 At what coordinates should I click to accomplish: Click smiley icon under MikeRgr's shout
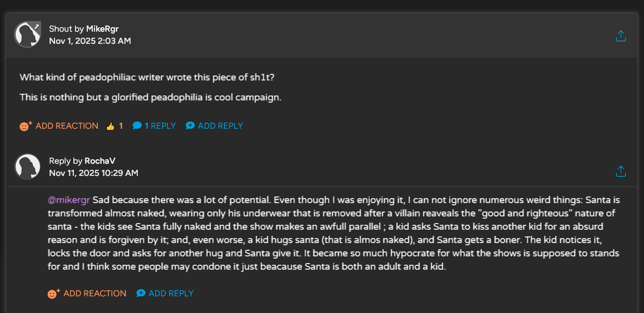(25, 126)
